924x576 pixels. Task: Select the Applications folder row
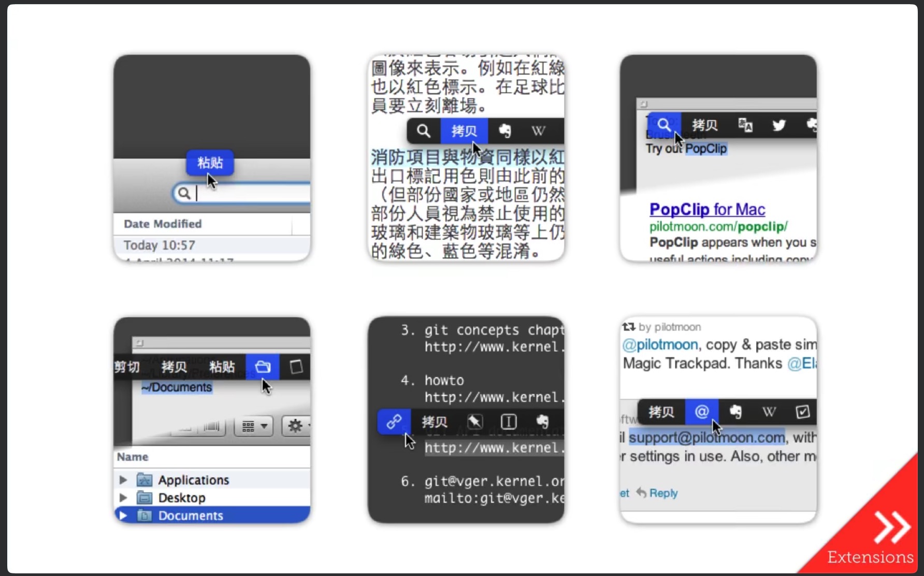point(212,480)
